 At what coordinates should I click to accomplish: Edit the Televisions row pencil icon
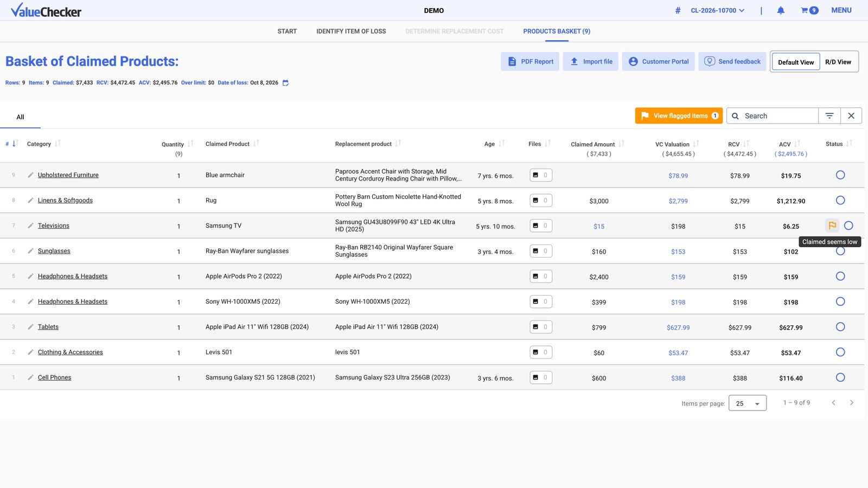[31, 226]
